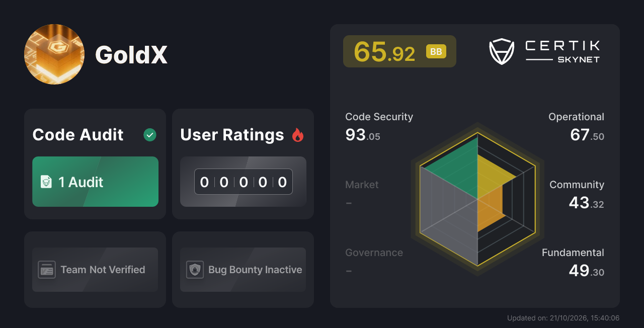Click the 65.92 overall score
The width and height of the screenshot is (644, 328).
coord(384,52)
